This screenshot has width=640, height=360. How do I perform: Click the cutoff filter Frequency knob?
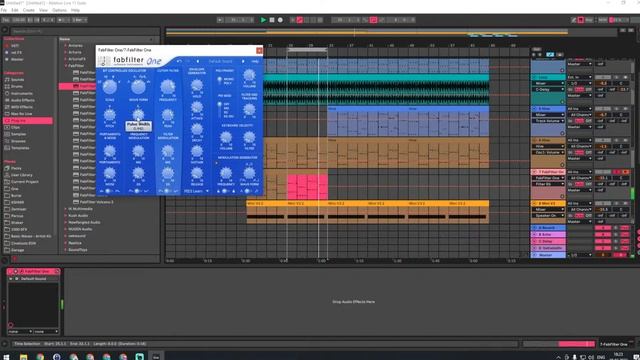(167, 87)
